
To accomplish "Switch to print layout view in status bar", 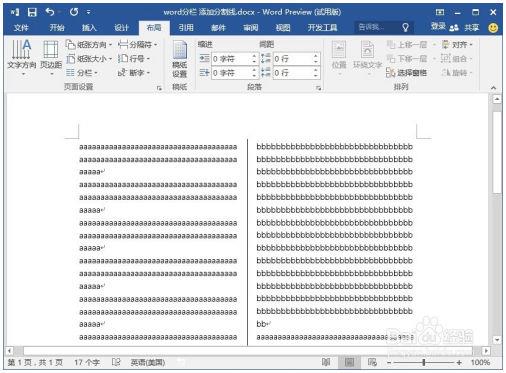I will point(349,362).
